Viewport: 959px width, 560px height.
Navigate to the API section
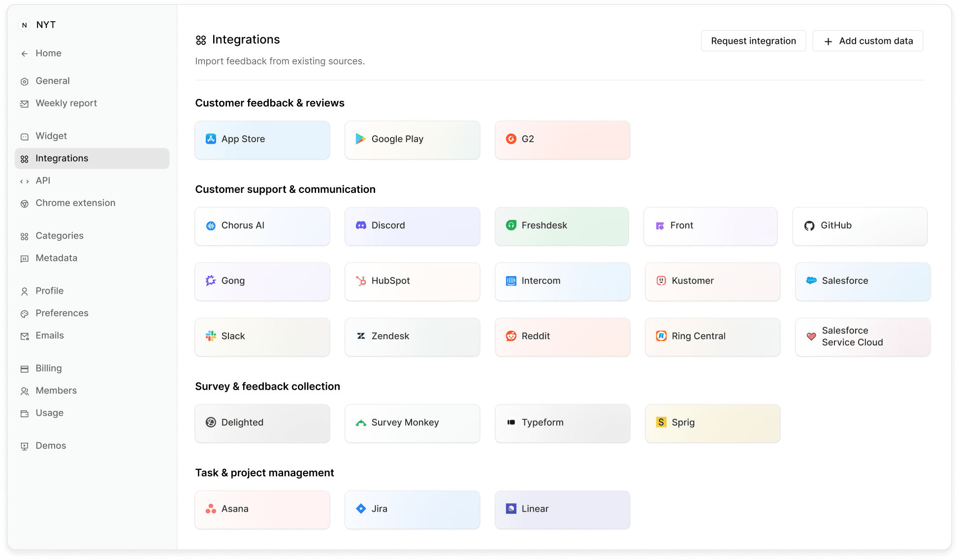[43, 181]
